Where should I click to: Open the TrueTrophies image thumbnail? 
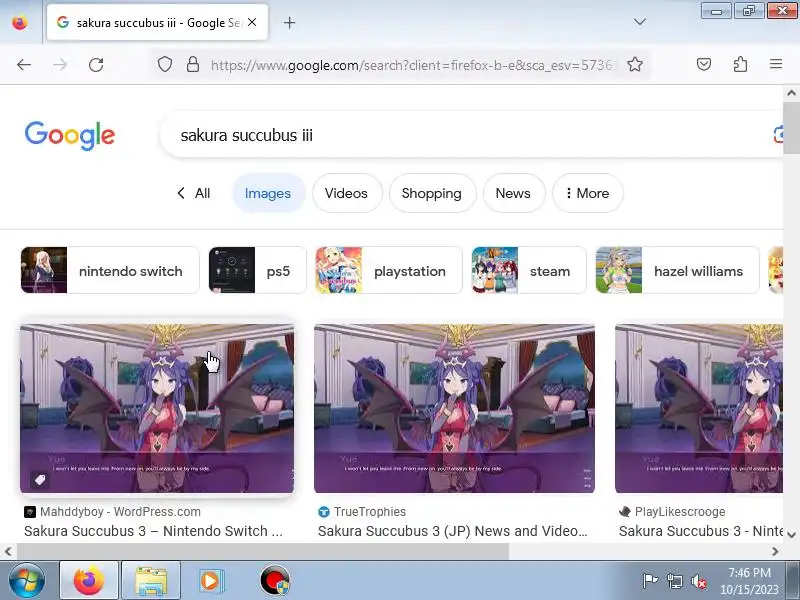coord(454,408)
